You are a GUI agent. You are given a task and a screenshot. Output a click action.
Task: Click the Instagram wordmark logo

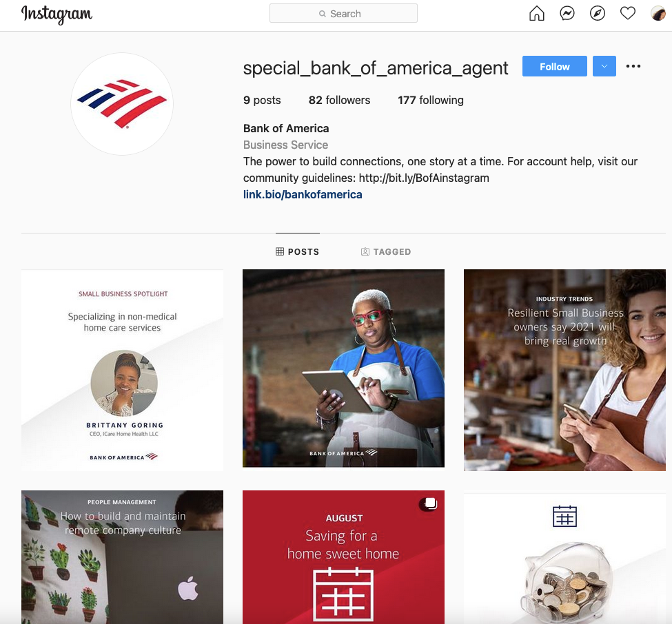[x=57, y=14]
